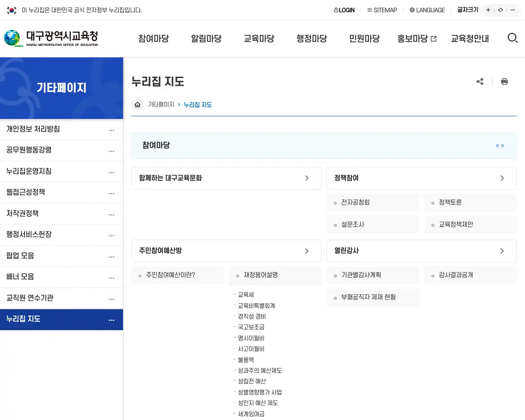The width and height of the screenshot is (525, 420).
Task: Open LOGIN using the lock icon
Action: click(x=344, y=10)
